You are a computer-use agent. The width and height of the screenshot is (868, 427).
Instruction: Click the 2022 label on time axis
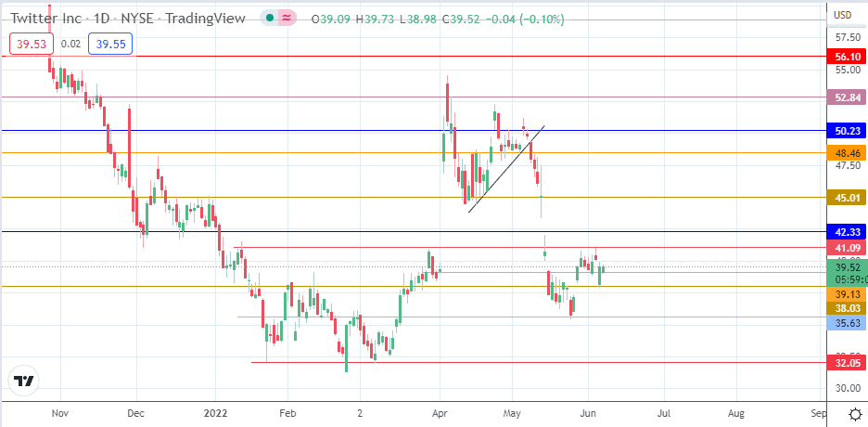coord(215,413)
